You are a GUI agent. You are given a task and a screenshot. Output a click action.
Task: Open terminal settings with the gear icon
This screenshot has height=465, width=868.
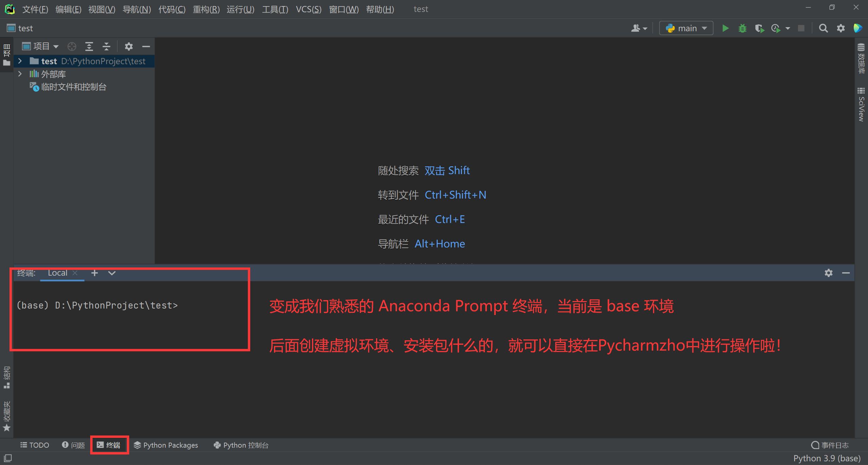(829, 273)
